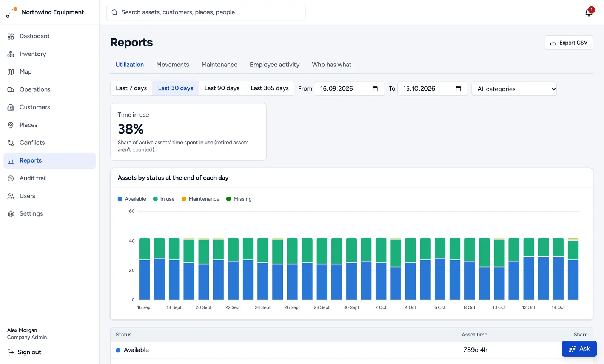Select the Last 30 days range
Viewport: 604px width, 364px height.
[x=176, y=88]
